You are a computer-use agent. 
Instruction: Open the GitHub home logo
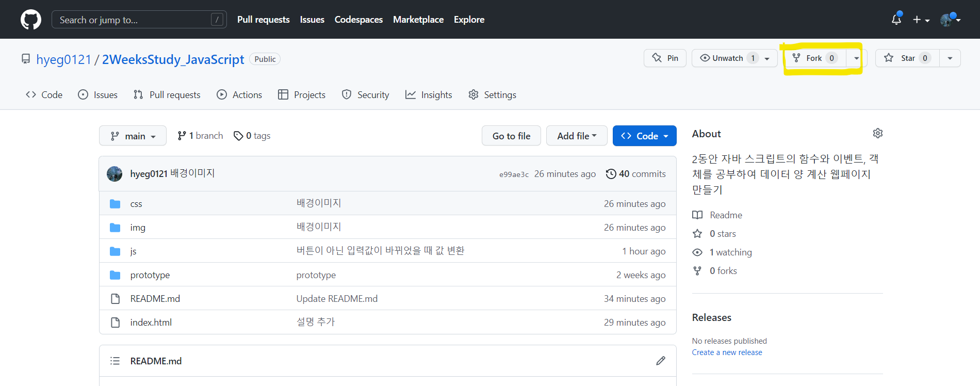click(31, 20)
